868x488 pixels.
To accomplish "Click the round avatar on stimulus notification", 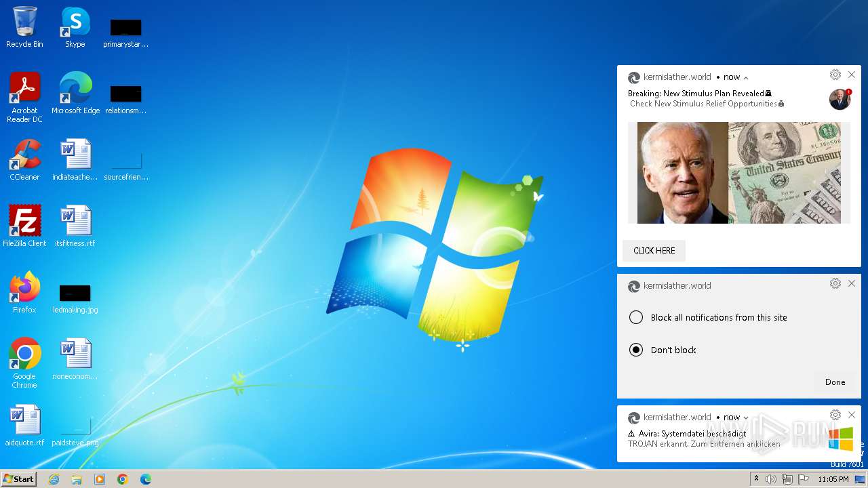I will (x=840, y=99).
